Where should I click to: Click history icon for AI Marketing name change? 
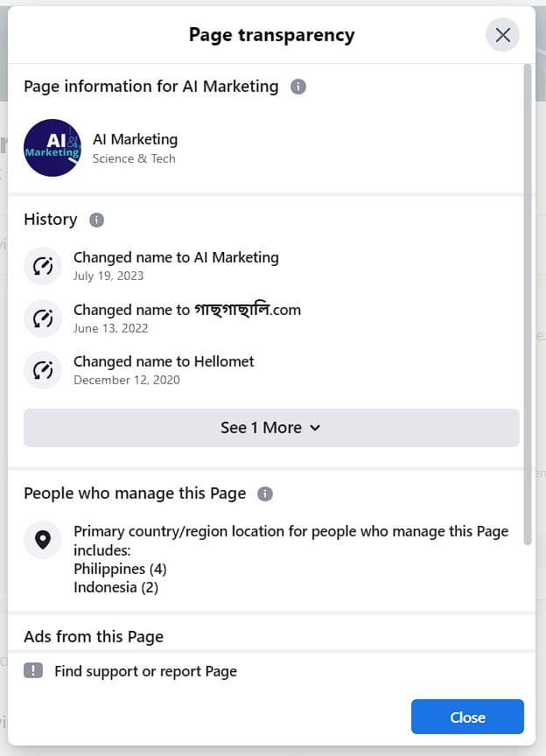43,266
